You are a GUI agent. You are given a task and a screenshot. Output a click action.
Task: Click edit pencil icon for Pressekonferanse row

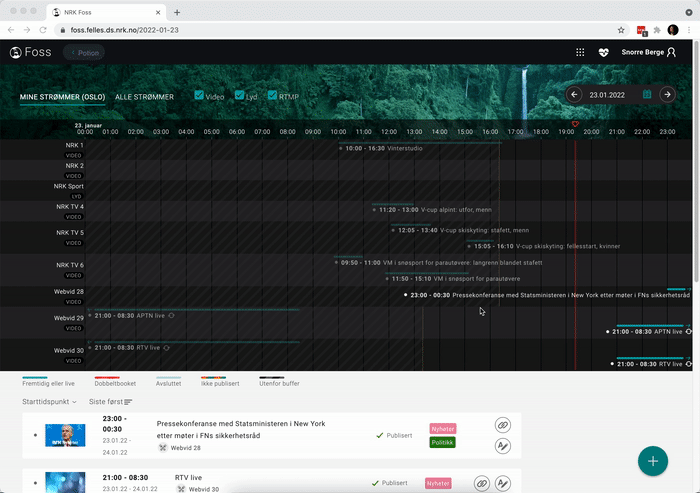pos(503,446)
